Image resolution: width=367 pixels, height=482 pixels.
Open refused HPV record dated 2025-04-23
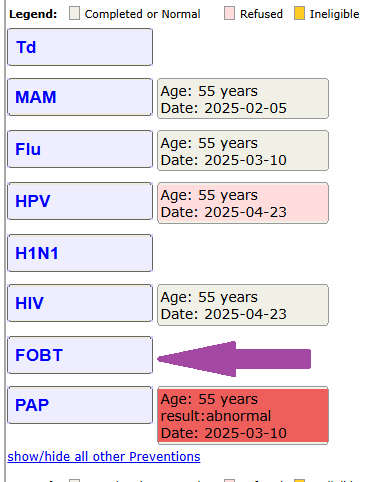point(243,203)
